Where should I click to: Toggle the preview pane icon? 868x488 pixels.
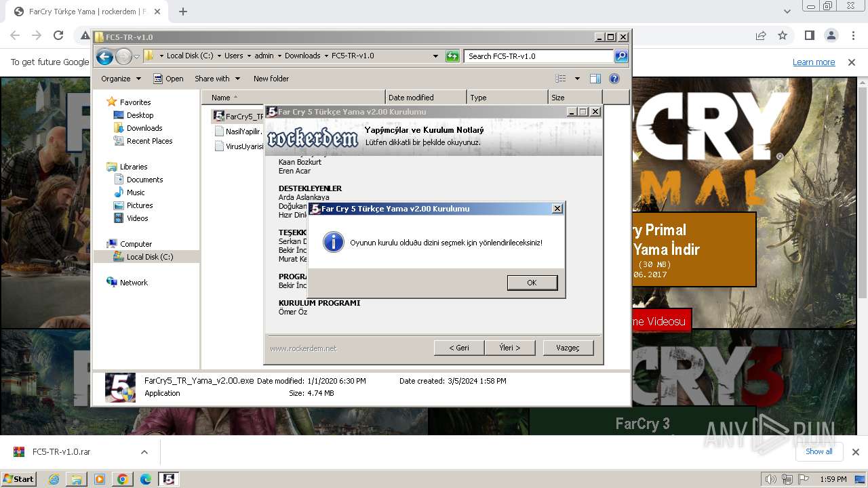coord(595,79)
